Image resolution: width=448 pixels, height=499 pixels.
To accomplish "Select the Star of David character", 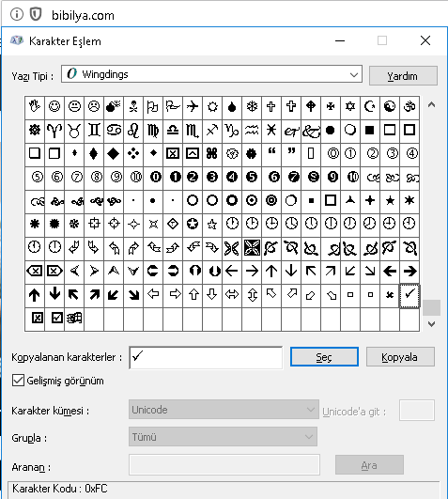I will coord(350,106).
